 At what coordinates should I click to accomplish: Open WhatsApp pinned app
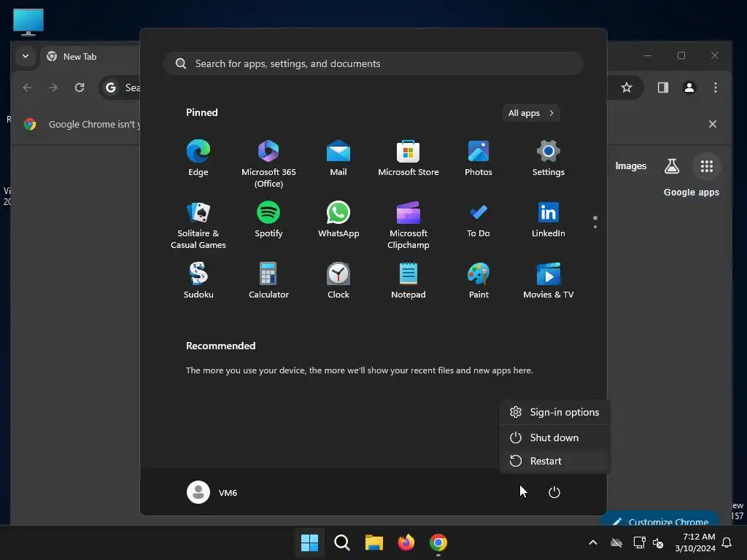point(338,220)
